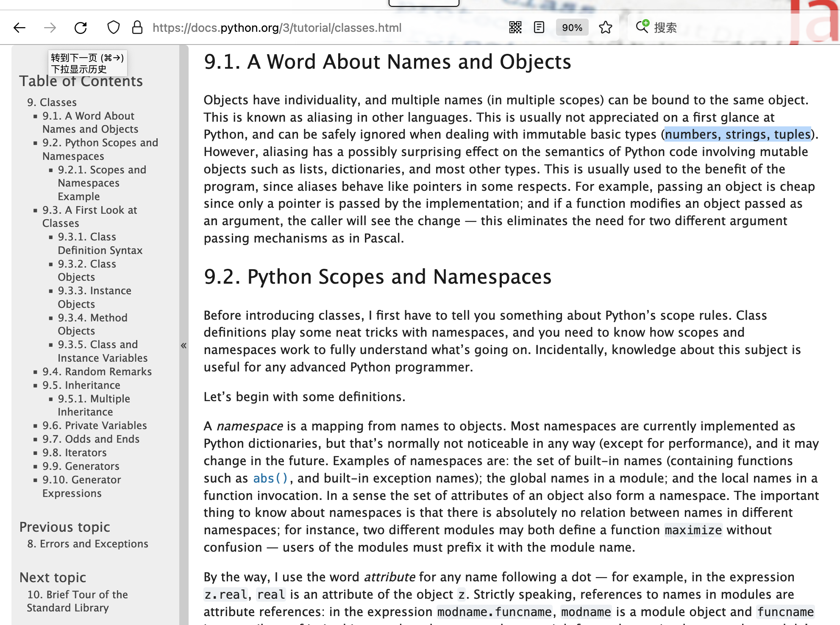Image resolution: width=840 pixels, height=625 pixels.
Task: Follow the abs() function link
Action: 270,478
